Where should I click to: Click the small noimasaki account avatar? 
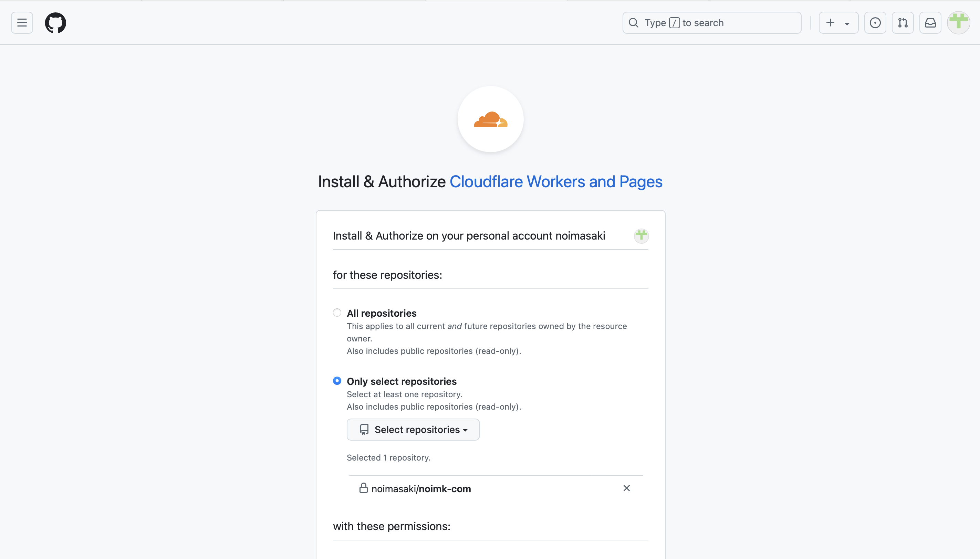tap(641, 235)
